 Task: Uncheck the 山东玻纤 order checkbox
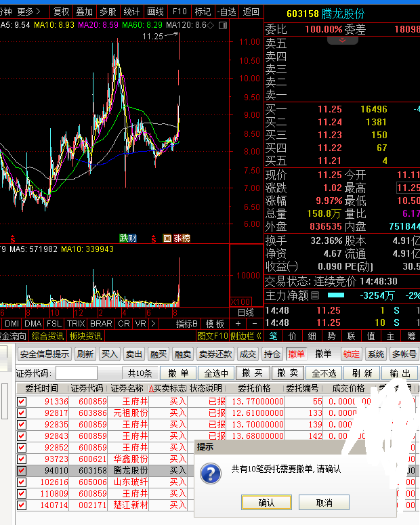tap(22, 482)
